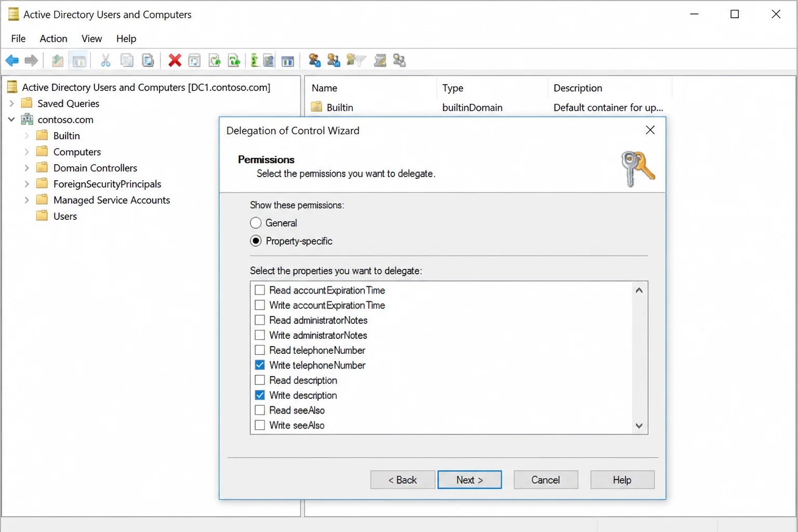Select the Computers tree item
This screenshot has width=798, height=532.
coord(77,152)
